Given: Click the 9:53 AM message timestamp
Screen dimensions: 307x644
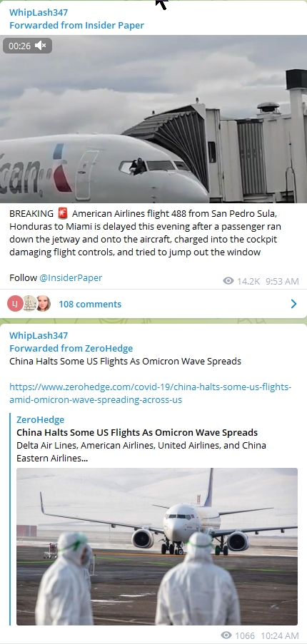Looking at the screenshot, I should [x=282, y=281].
